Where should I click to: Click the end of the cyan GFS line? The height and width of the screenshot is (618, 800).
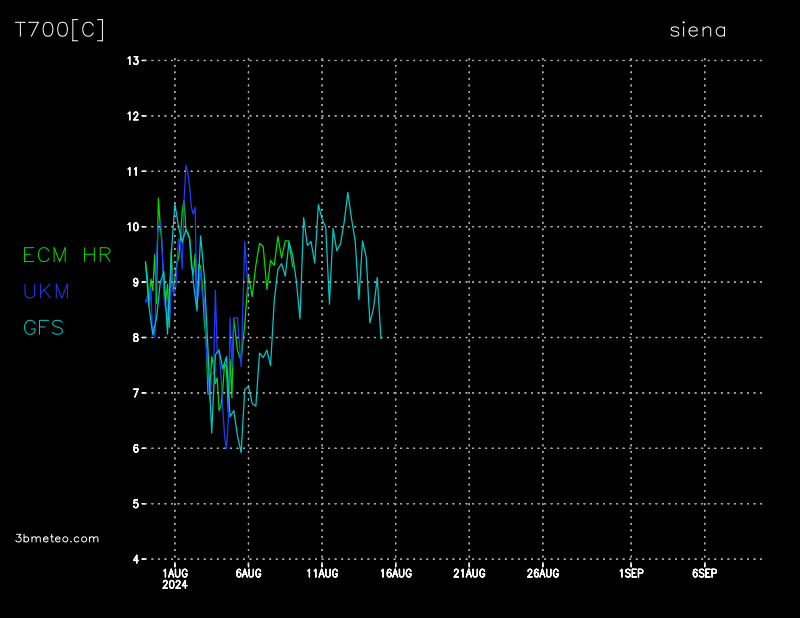pos(381,338)
